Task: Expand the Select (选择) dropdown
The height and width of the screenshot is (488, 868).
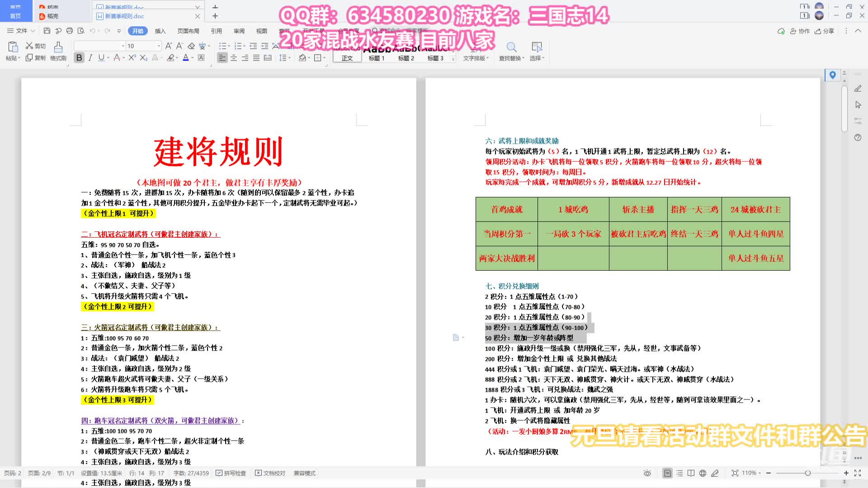Action: tap(537, 58)
